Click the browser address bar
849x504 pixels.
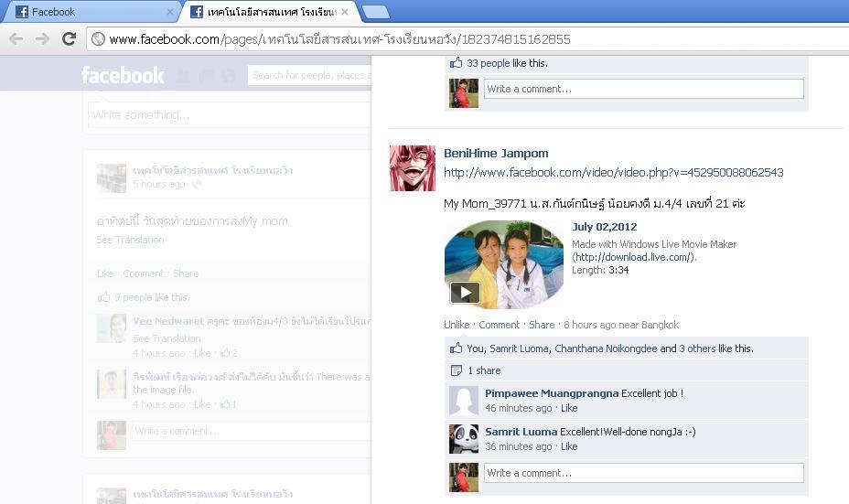tap(457, 39)
